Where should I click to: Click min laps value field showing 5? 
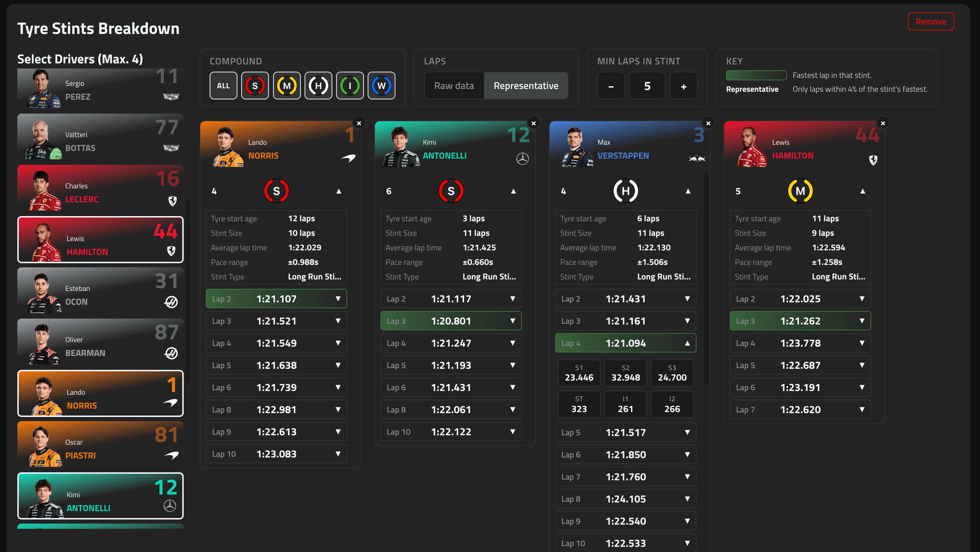click(647, 86)
